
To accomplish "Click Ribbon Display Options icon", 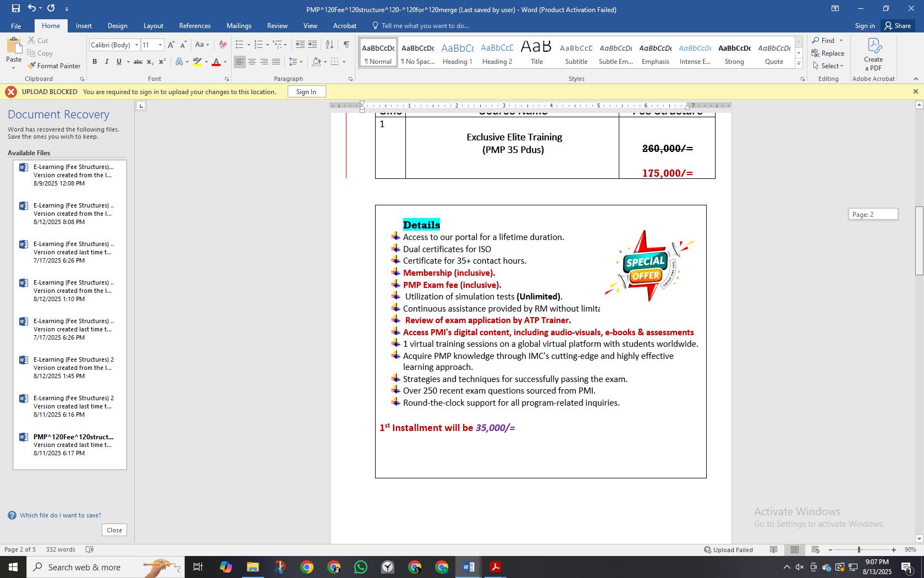I will click(835, 8).
